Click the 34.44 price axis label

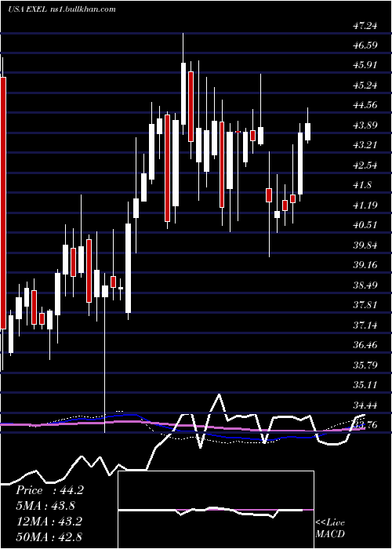pos(365,405)
